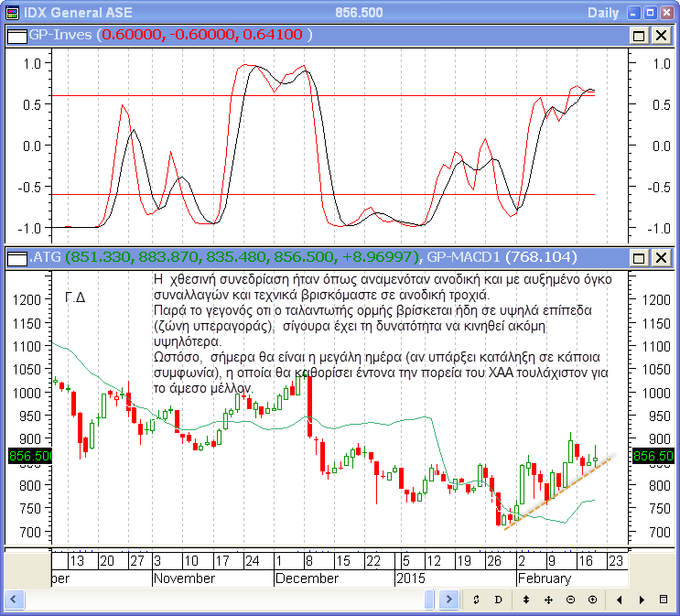Click the GP-MACD1 (768.104) label

coord(502,257)
